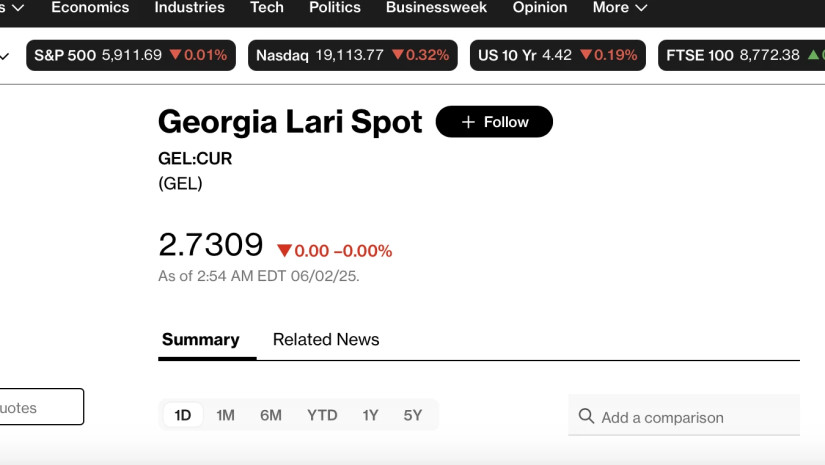Open the S&P 500 ticker quote

(131, 55)
